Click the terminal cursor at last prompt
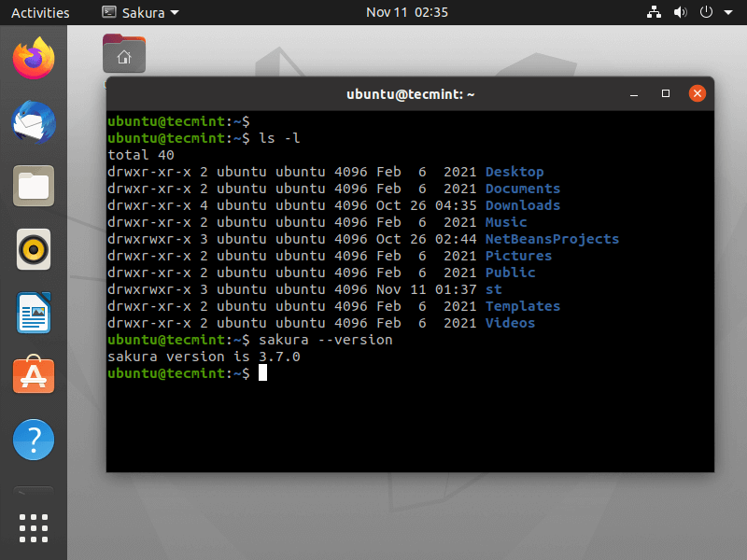Viewport: 747px width, 560px height. pos(263,372)
